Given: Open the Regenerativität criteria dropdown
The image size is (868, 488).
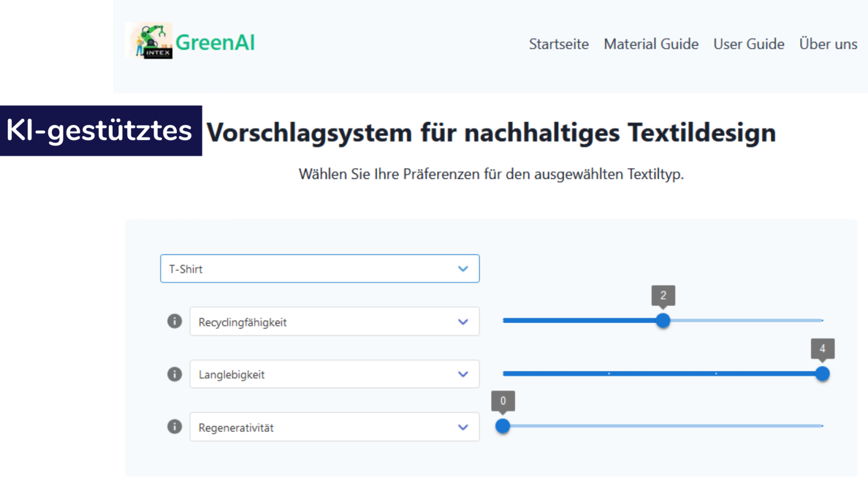Looking at the screenshot, I should tap(334, 427).
